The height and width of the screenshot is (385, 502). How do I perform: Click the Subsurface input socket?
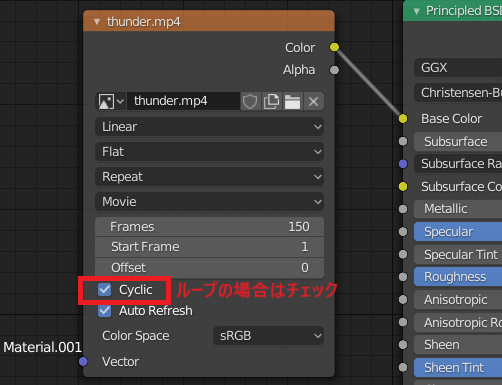tap(403, 141)
